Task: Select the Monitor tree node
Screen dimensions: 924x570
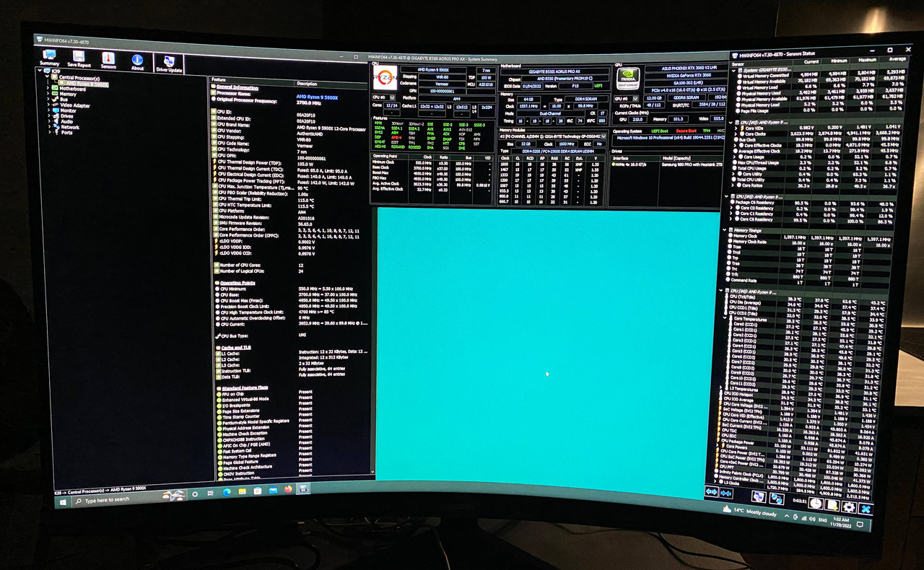Action: tap(65, 111)
